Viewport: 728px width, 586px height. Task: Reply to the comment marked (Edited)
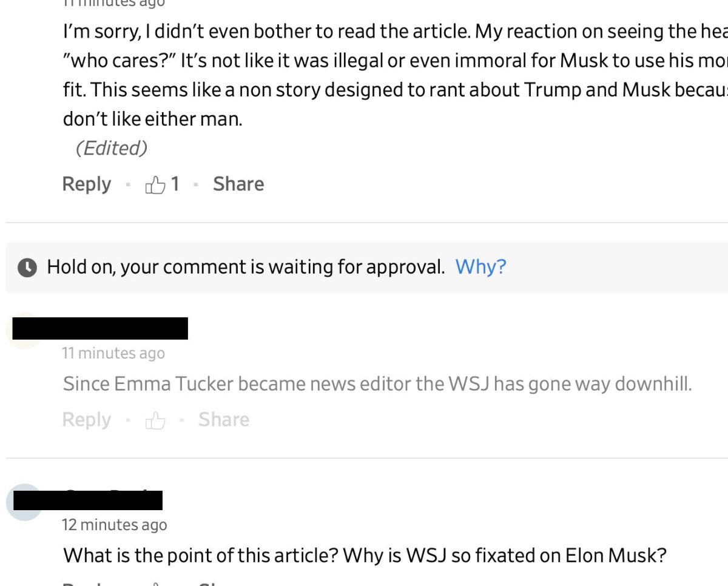click(86, 184)
